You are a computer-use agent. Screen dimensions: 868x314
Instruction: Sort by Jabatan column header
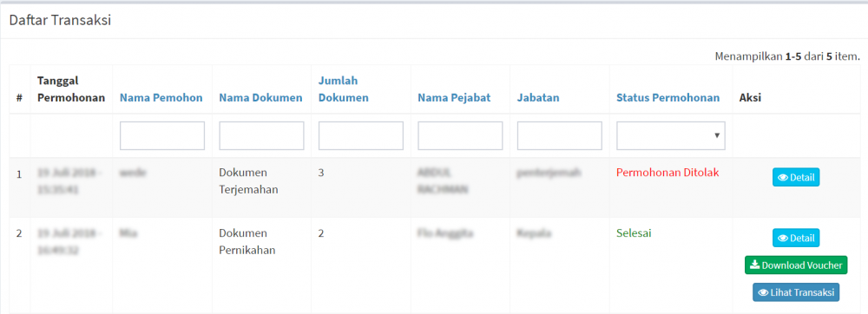coord(538,98)
